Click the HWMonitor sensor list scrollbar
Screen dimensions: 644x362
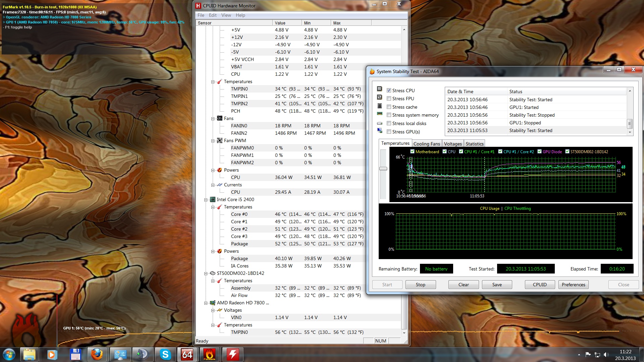click(x=404, y=181)
